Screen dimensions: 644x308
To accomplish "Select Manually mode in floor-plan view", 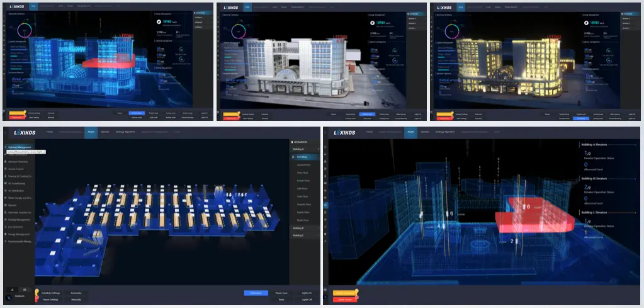I will pos(76,299).
